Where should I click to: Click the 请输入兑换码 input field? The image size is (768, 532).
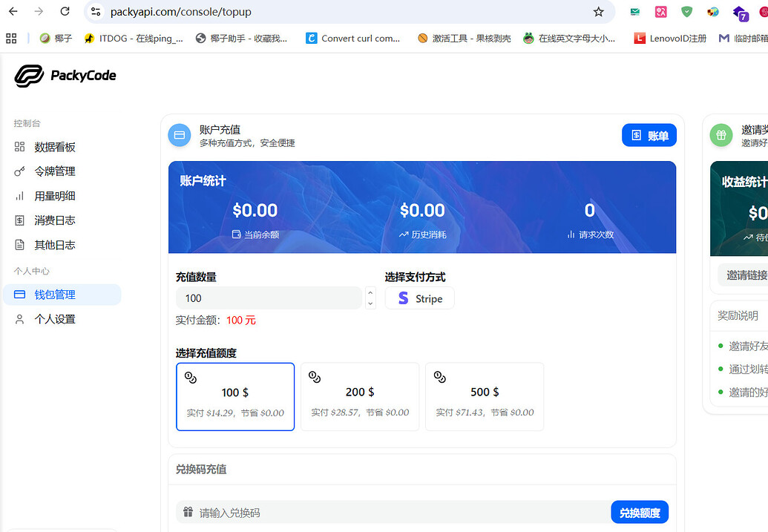tap(393, 513)
